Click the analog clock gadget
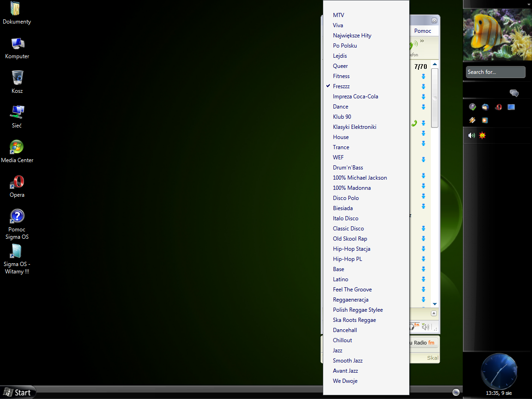The width and height of the screenshot is (532, 399). click(499, 371)
